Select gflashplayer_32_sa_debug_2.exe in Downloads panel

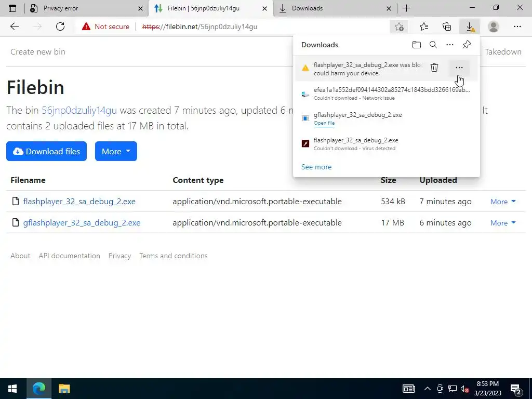357,115
